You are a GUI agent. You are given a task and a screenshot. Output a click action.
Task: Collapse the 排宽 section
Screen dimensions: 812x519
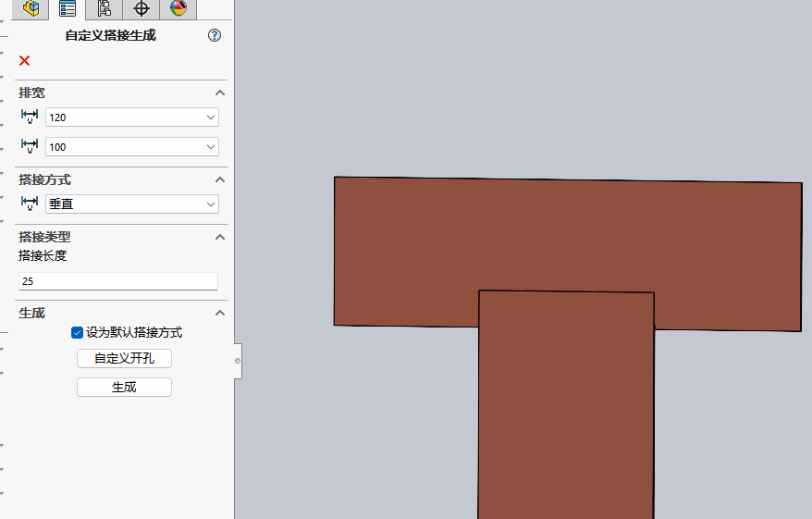tap(220, 93)
